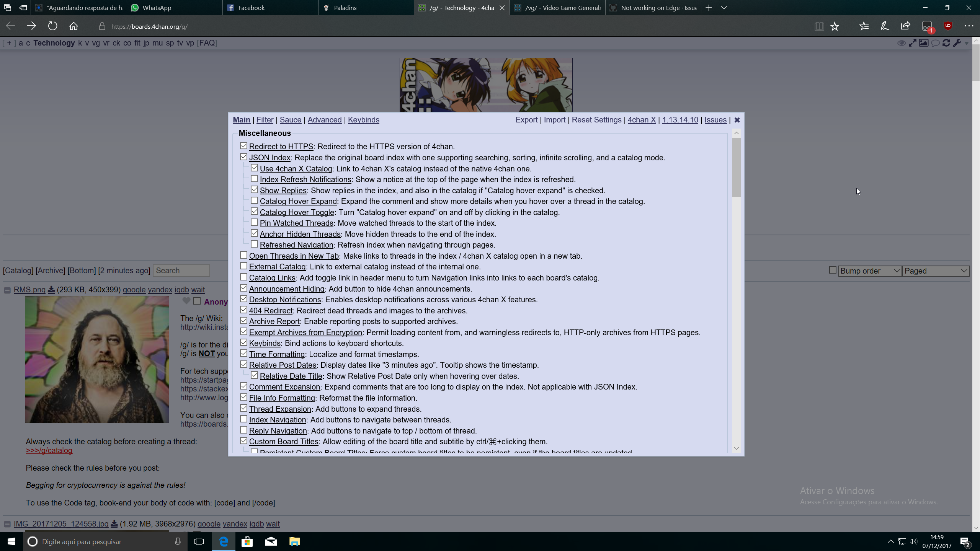Open File Explorer from the taskbar
This screenshot has width=980, height=551.
[294, 541]
